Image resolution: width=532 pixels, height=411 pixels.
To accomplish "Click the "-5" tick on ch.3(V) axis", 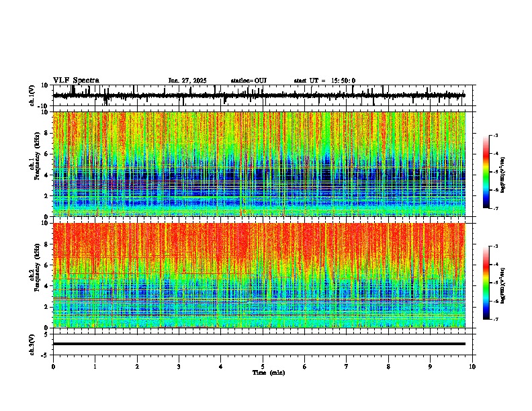I will pos(45,355).
